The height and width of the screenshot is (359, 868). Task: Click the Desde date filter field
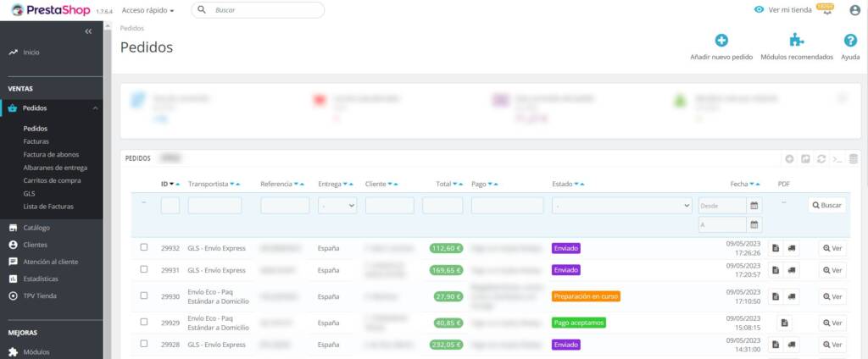[x=722, y=205]
